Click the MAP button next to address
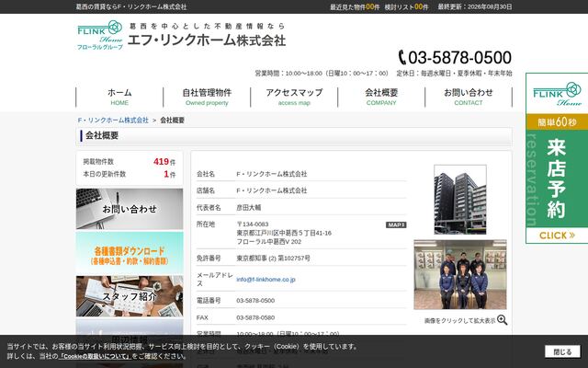The image size is (588, 368). pyautogui.click(x=396, y=224)
